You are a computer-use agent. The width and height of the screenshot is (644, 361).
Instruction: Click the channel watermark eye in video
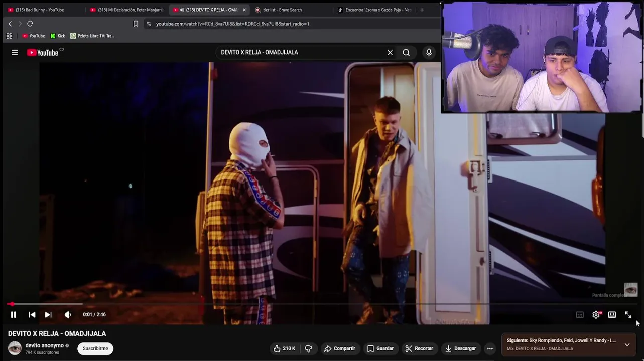coord(630,289)
